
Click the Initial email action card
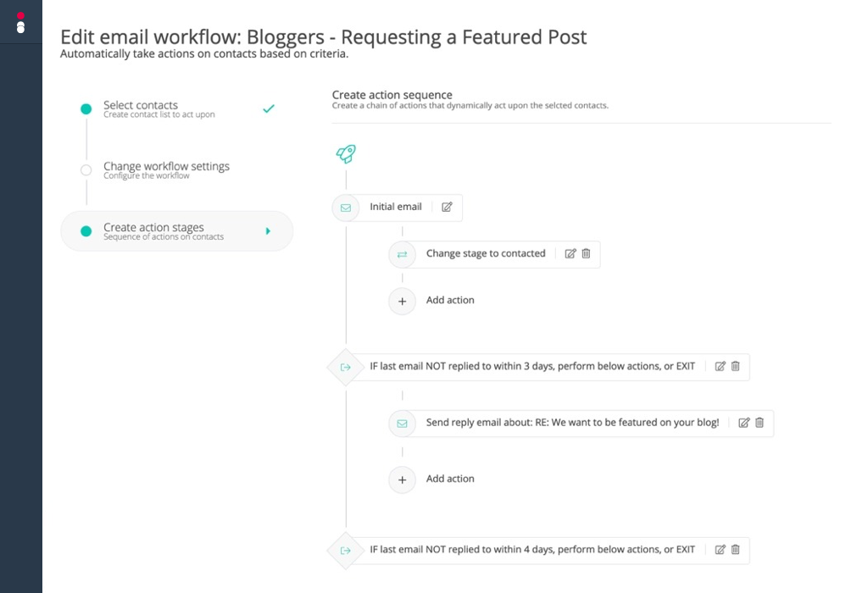coord(396,207)
